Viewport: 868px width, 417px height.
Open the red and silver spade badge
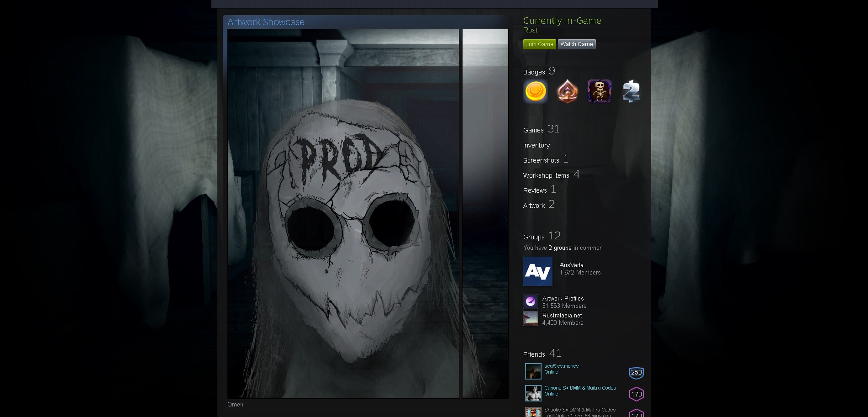point(568,91)
